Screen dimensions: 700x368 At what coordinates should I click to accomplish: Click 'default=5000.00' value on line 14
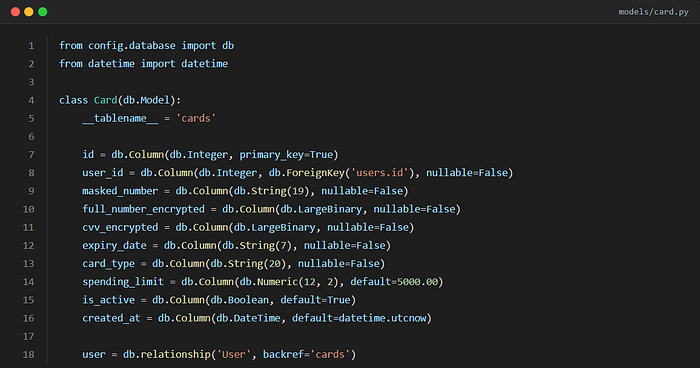click(x=394, y=282)
